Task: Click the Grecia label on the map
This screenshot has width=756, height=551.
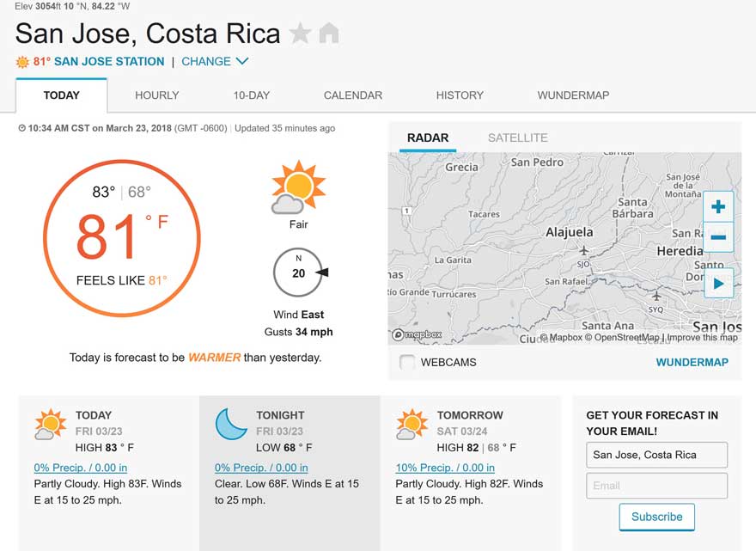Action: [x=461, y=167]
